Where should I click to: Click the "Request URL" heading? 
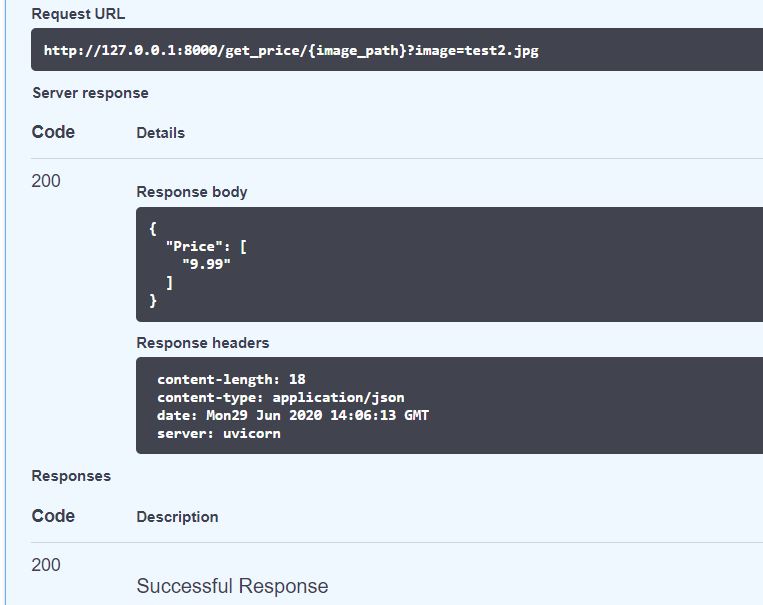click(x=78, y=14)
